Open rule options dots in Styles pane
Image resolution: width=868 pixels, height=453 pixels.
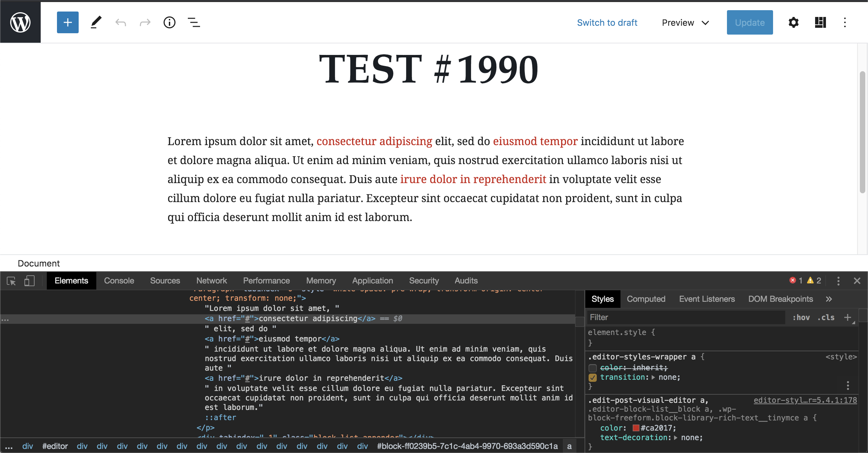(x=848, y=385)
